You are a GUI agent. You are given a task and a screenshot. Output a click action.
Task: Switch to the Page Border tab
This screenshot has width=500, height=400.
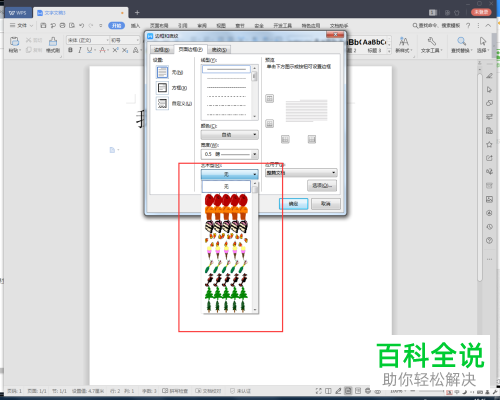[x=191, y=49]
